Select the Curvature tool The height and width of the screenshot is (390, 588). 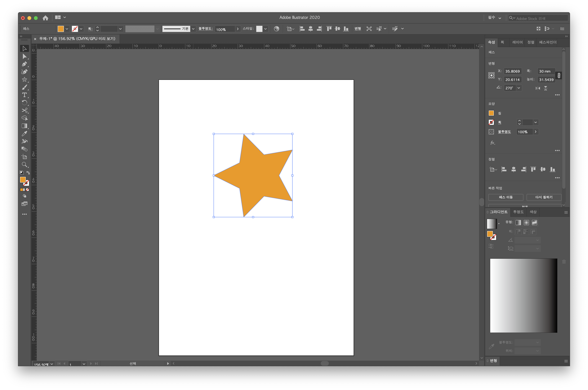click(24, 72)
